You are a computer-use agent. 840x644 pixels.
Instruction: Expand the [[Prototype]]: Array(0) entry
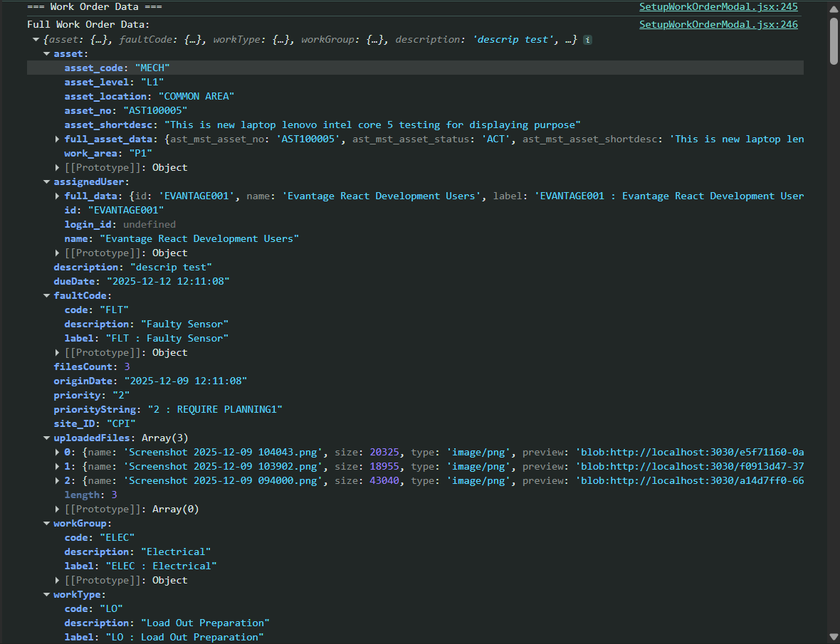58,510
